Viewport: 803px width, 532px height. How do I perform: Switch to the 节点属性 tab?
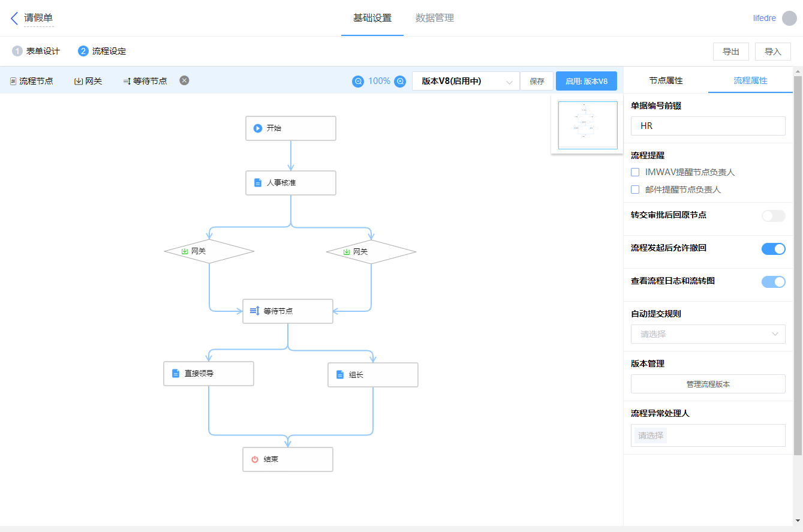coord(666,80)
